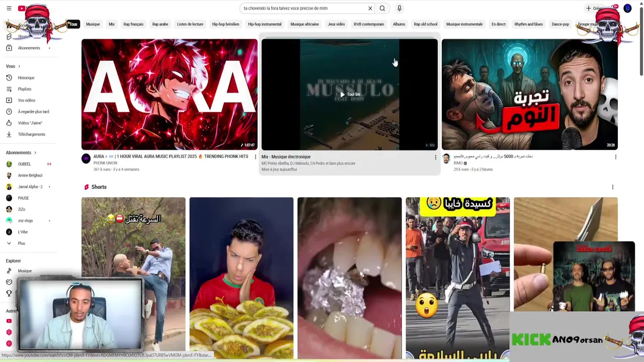Click Tout lire on Mussulo mix

(x=350, y=95)
